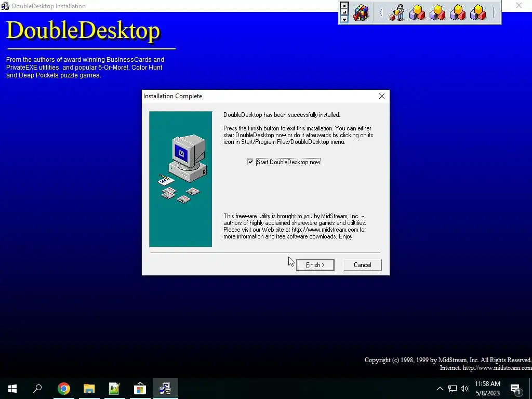Screen dimensions: 532x399
Task: Open the green notepad app on the taskbar
Action: 114,389
